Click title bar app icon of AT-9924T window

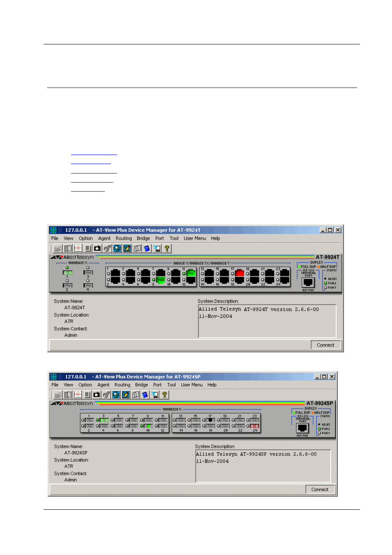pyautogui.click(x=53, y=230)
